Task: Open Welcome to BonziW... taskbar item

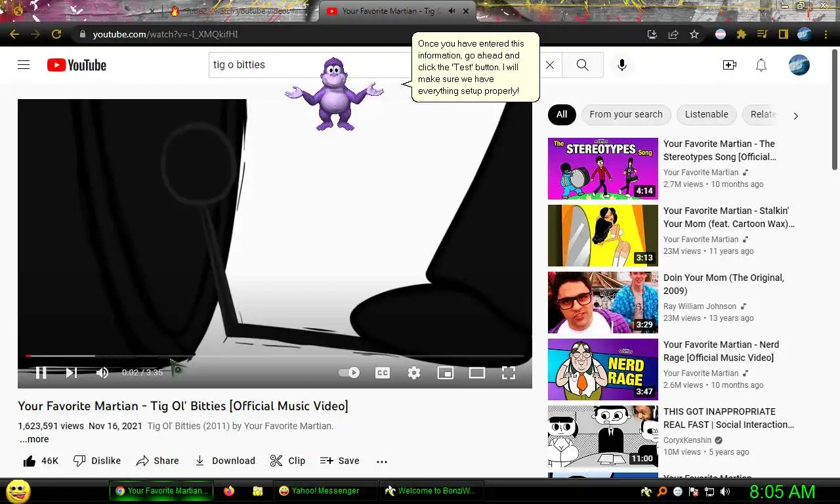Action: [x=432, y=491]
